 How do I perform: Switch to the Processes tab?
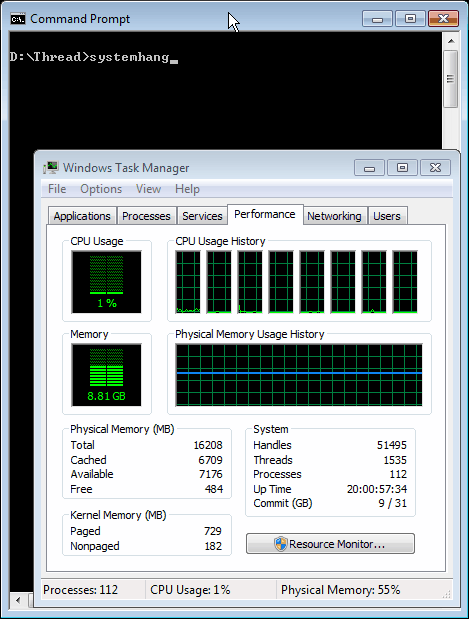click(146, 216)
